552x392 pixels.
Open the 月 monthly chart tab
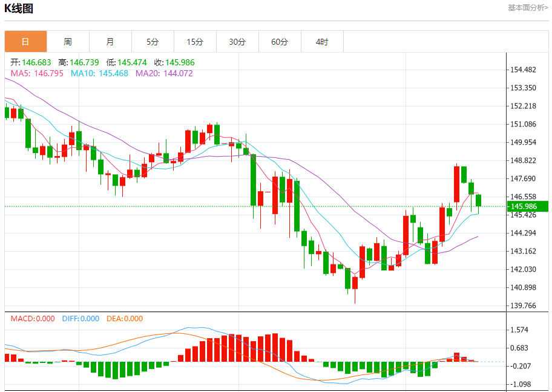[x=110, y=42]
